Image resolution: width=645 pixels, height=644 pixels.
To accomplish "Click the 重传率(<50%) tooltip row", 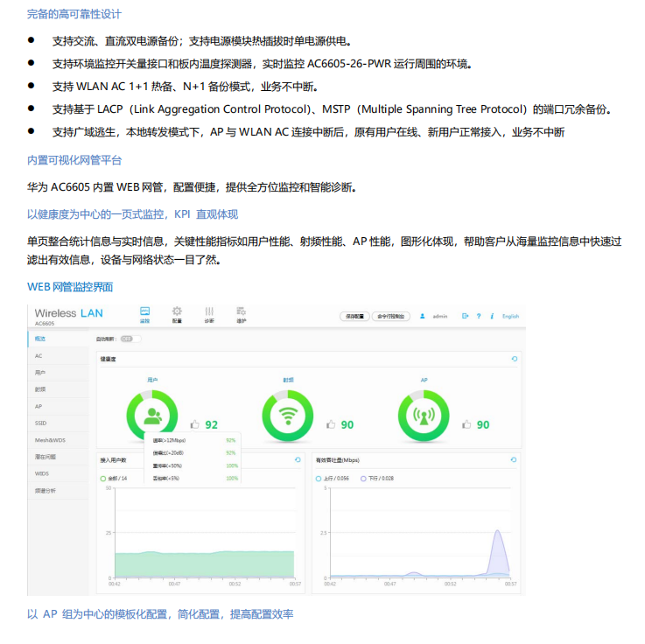I will [193, 465].
